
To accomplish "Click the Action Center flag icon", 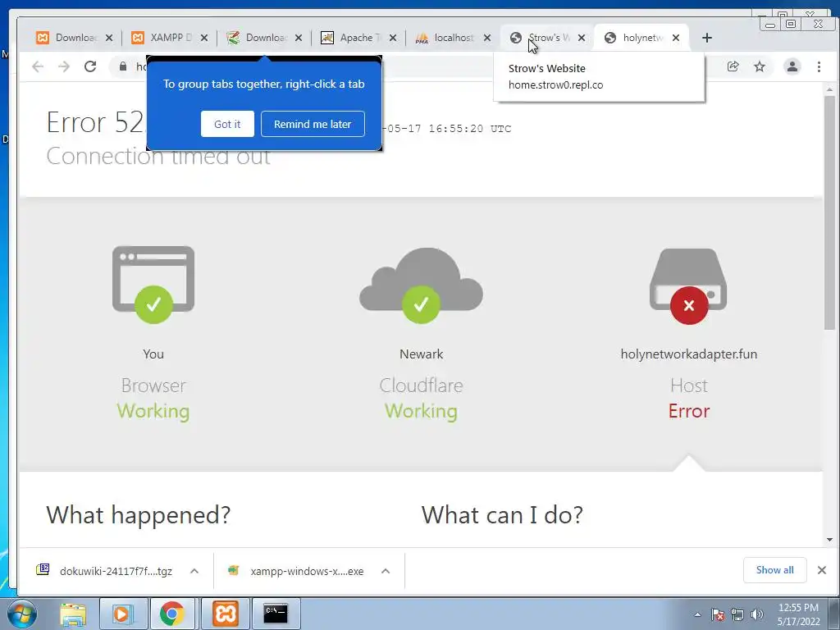I will pyautogui.click(x=719, y=615).
